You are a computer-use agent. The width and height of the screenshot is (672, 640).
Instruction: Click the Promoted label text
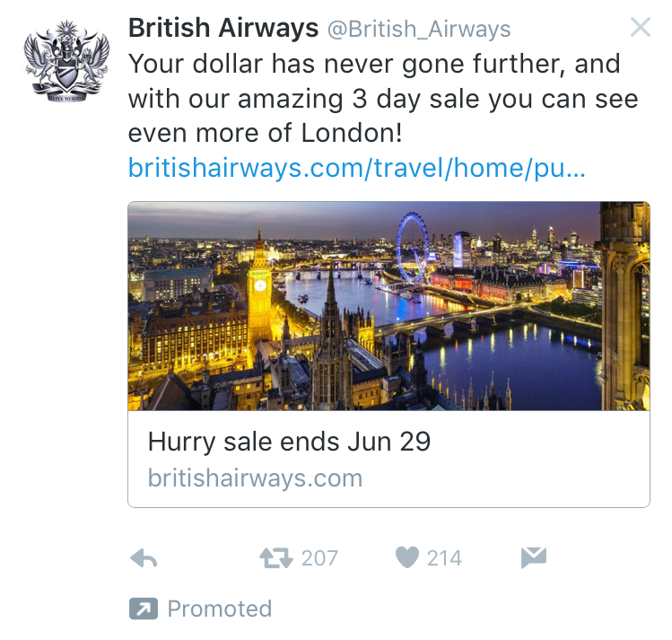220,609
